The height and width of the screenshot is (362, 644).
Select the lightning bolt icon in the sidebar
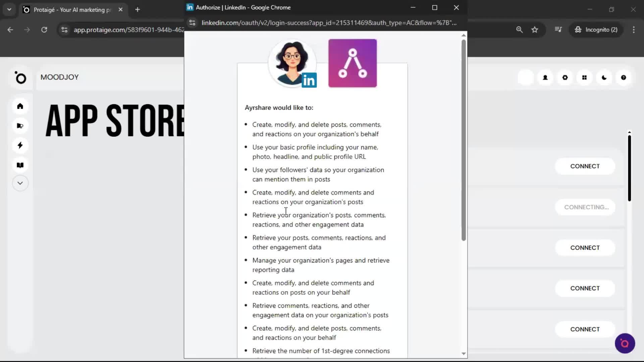[x=20, y=145]
